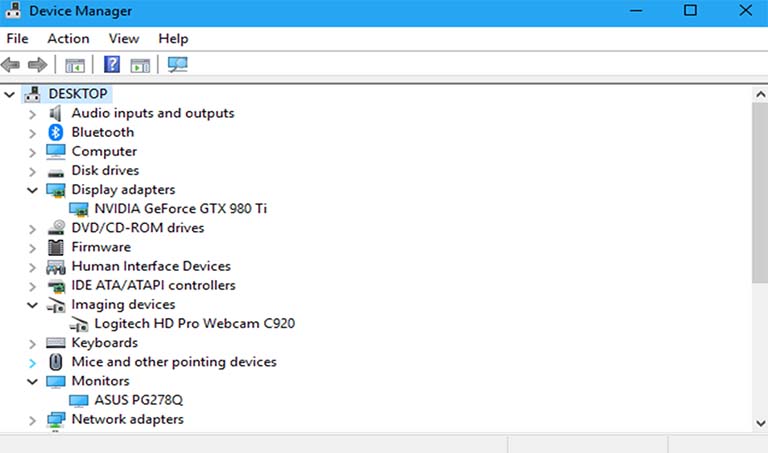
Task: Select Logitech HD Pro Webcam C920
Action: (x=194, y=324)
